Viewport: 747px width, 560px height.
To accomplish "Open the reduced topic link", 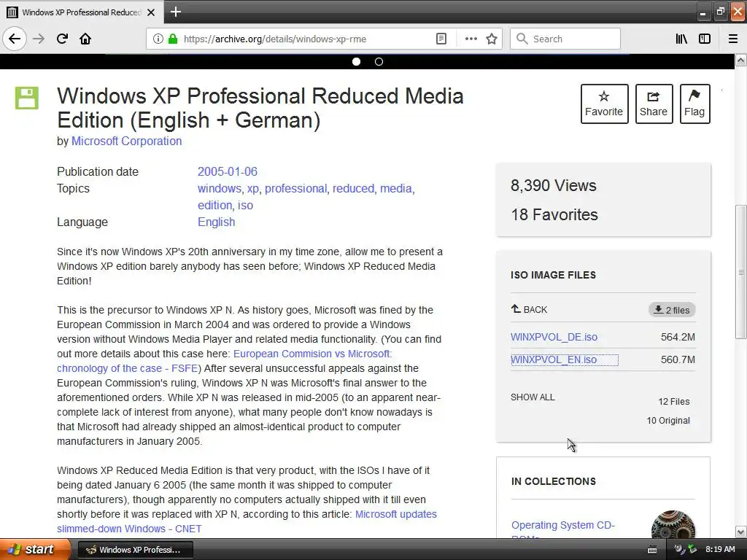I will (x=354, y=189).
